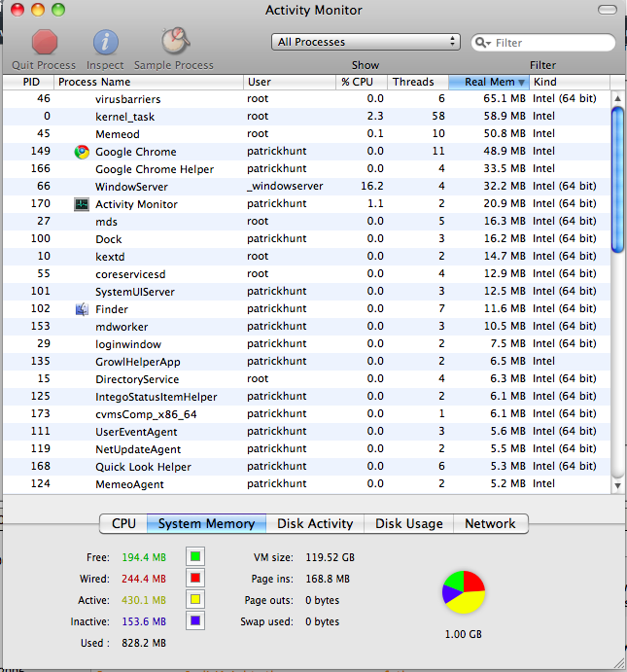Click the Quit Process stop-sign icon
This screenshot has width=627, height=672.
coord(44,42)
